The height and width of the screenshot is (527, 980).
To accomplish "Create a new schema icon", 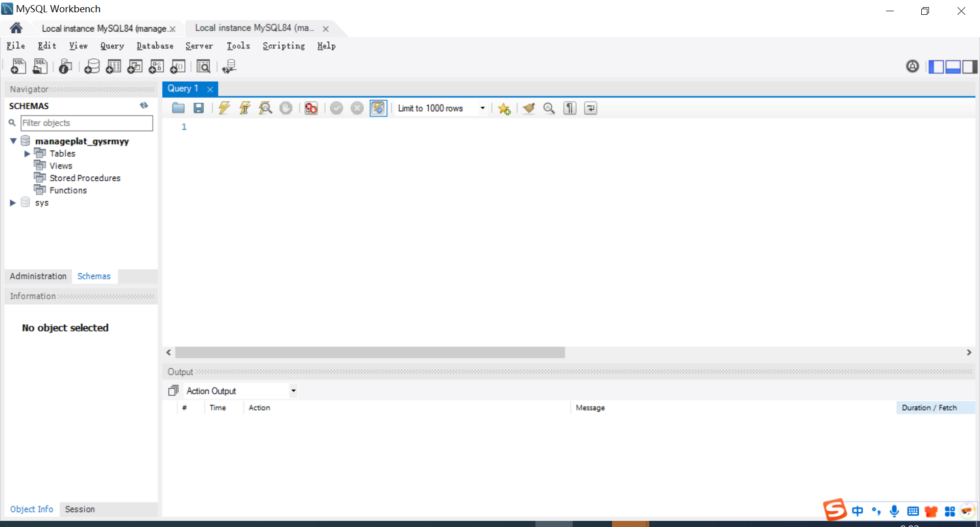I will coord(92,66).
